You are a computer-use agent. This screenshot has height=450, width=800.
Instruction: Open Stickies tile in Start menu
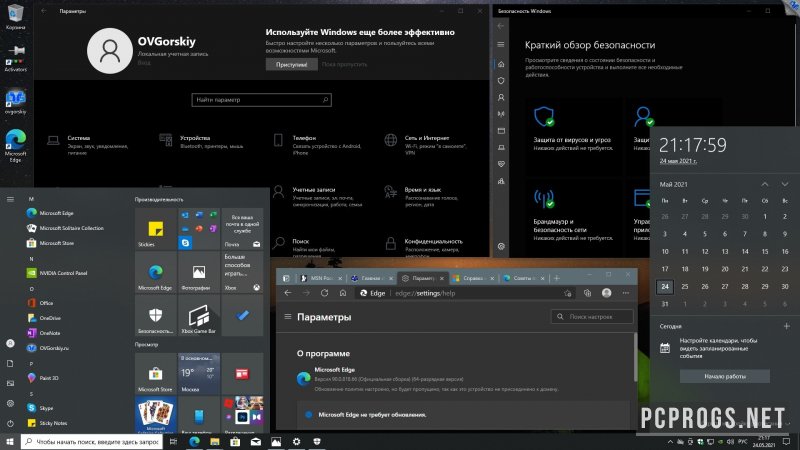coord(155,229)
